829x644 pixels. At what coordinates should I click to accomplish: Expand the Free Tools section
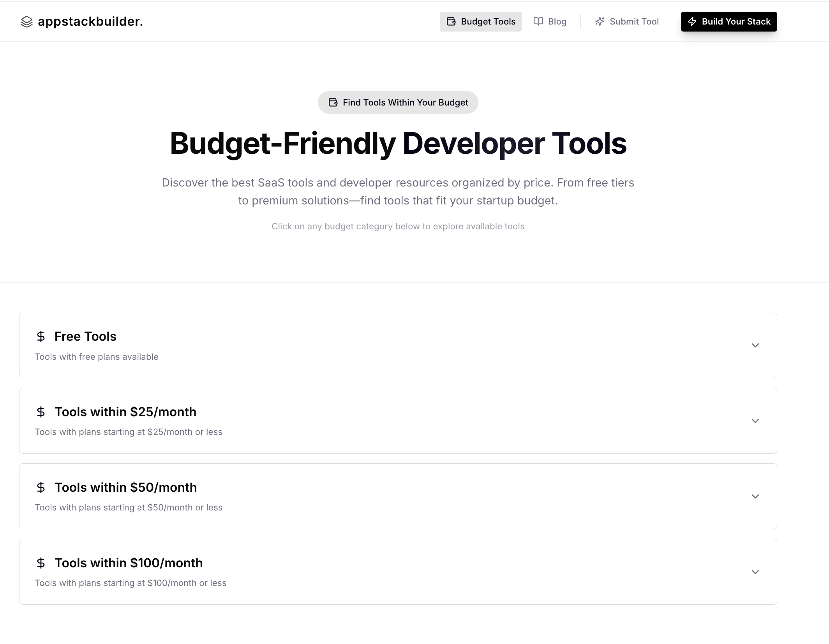[756, 345]
